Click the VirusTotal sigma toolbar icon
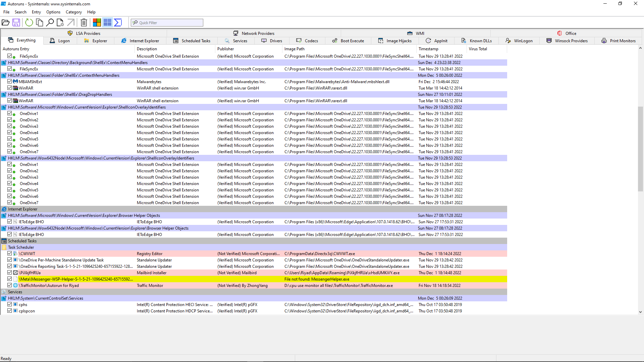The image size is (644, 362). pos(118,22)
